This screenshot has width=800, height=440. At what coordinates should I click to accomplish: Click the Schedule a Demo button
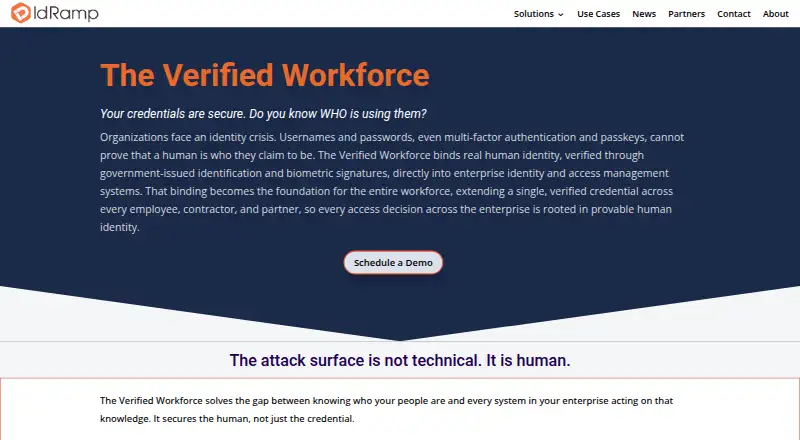point(393,262)
